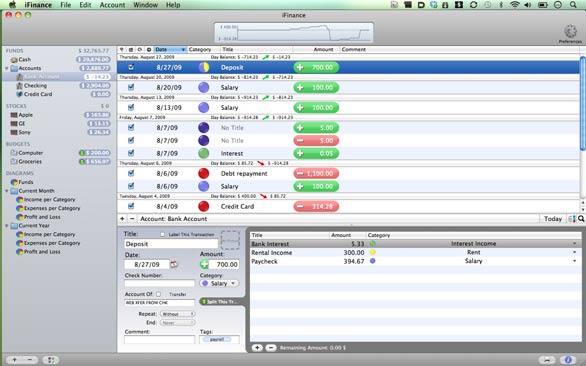Screen dimensions: 586x366
Task: Click the filter funnel icon in list header
Action: pyautogui.click(x=121, y=49)
